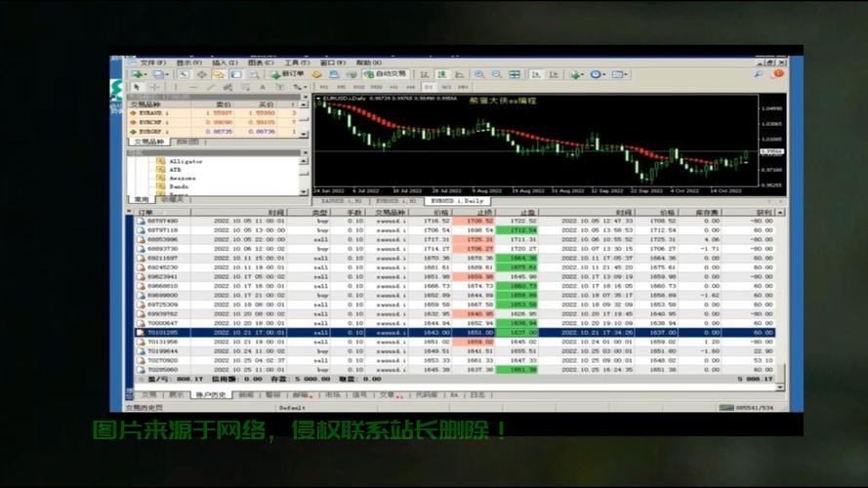Open the 文件 (File) menu
This screenshot has height=488, width=868.
click(146, 62)
